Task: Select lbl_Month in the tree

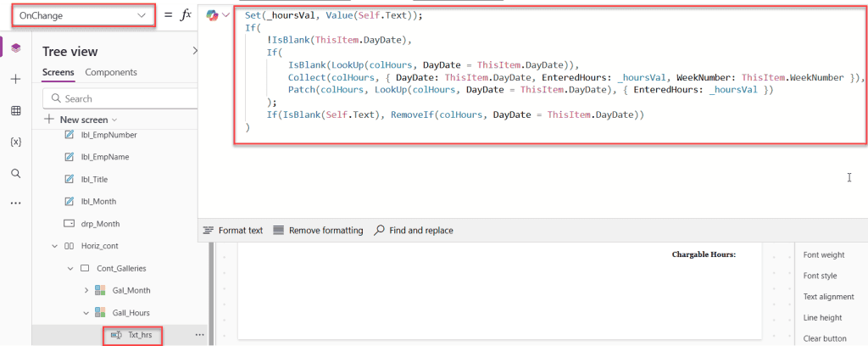Action: 99,202
